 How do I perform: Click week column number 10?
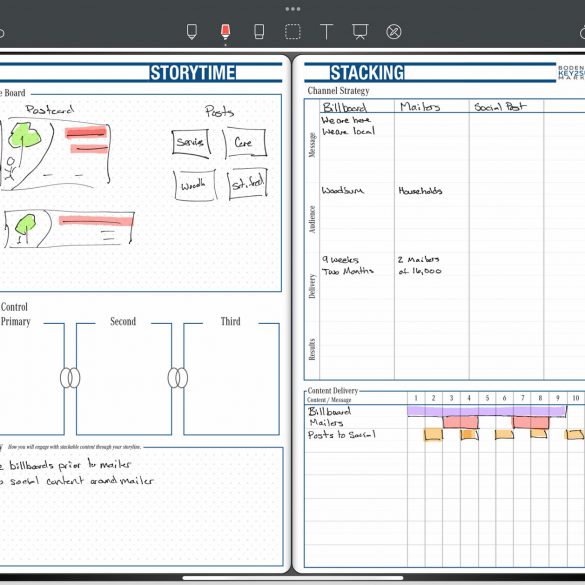tap(576, 398)
